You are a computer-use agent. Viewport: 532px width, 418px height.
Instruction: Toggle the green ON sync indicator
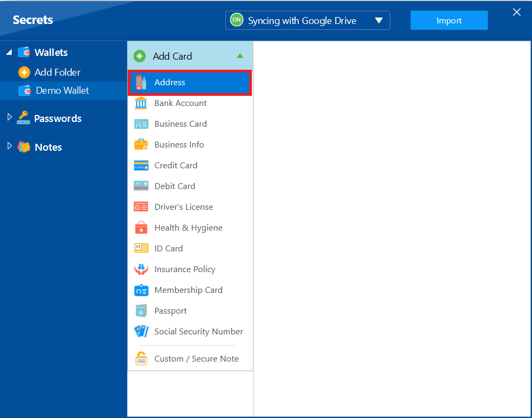pos(236,20)
